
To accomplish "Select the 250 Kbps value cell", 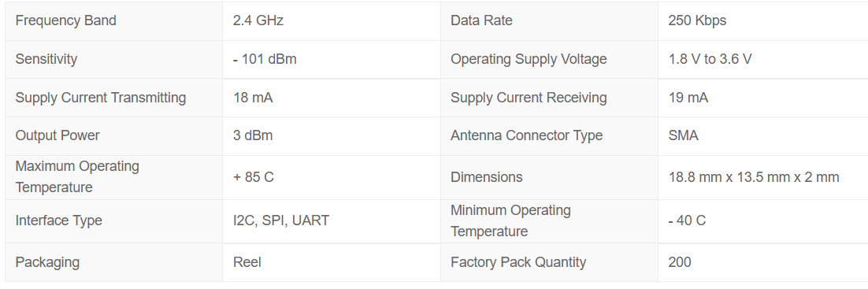I will click(x=762, y=21).
